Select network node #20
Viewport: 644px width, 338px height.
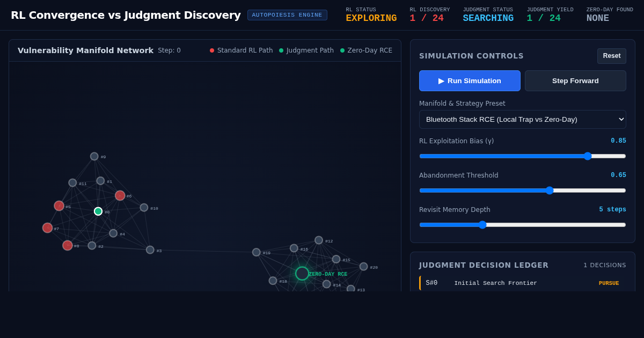point(364,267)
